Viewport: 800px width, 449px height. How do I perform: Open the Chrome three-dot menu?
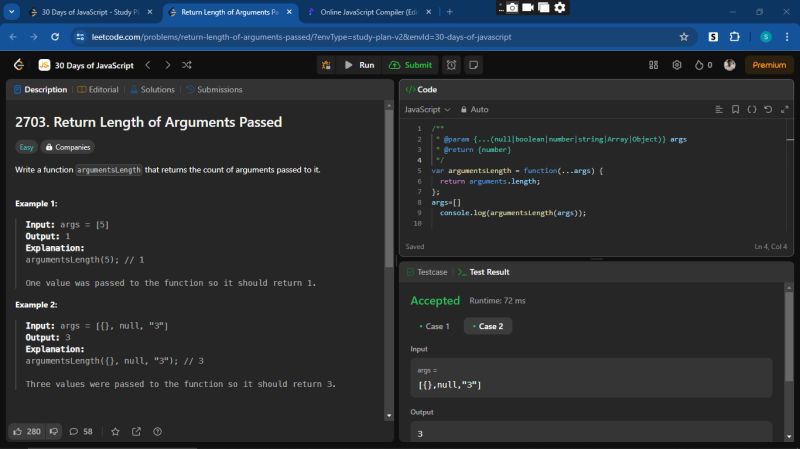click(787, 37)
